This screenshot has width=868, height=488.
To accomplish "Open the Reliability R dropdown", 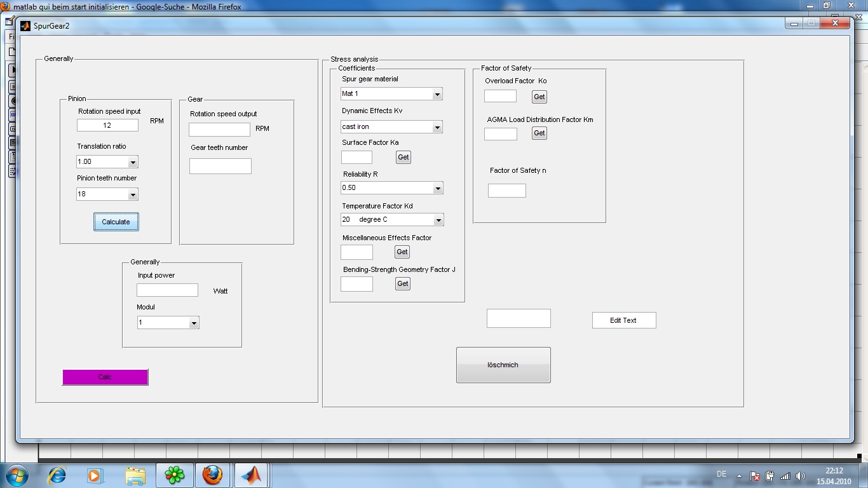I will point(437,188).
